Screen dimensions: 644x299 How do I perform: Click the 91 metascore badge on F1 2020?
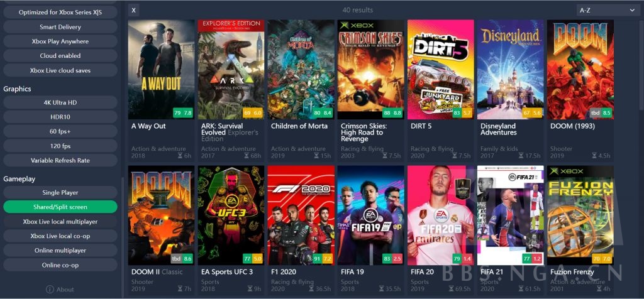click(x=317, y=259)
